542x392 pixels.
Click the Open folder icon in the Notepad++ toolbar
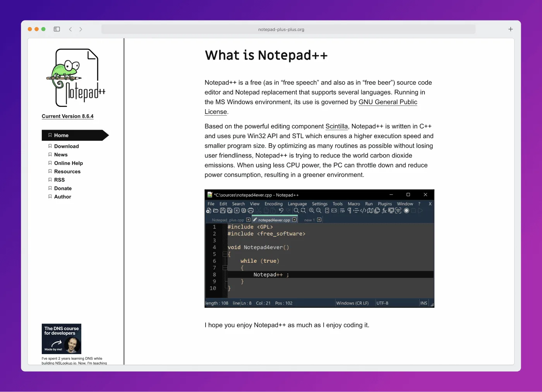click(216, 211)
